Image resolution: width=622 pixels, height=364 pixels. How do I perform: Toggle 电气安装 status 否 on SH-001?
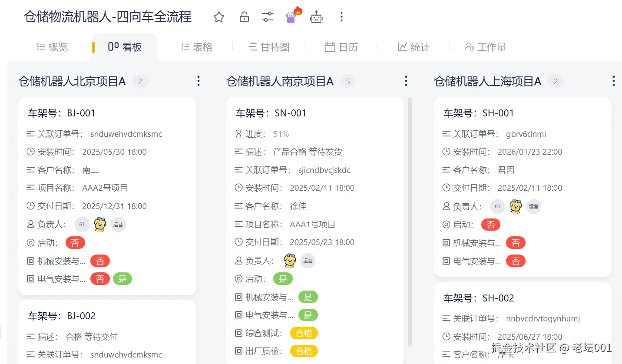point(516,261)
